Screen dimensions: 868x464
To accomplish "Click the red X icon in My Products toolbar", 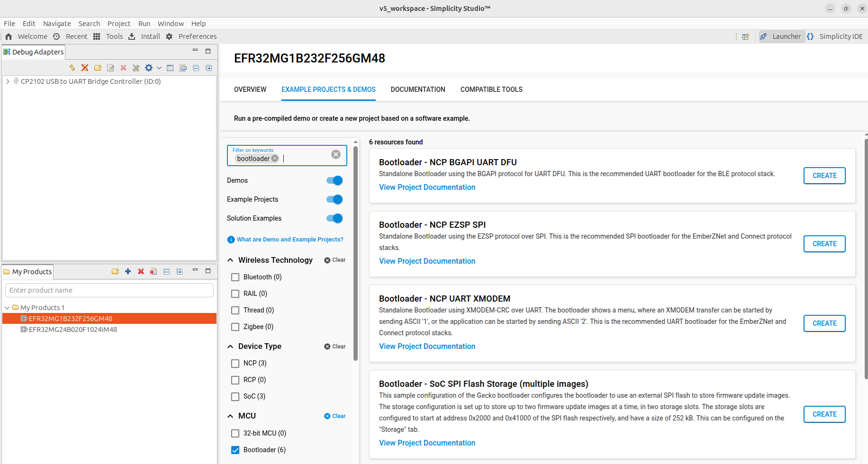I will pyautogui.click(x=141, y=271).
